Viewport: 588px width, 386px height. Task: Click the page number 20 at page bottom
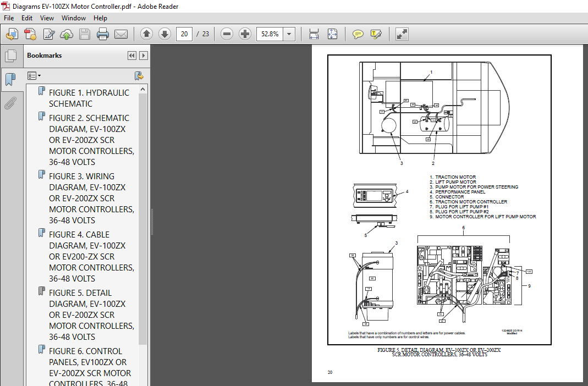coord(330,372)
